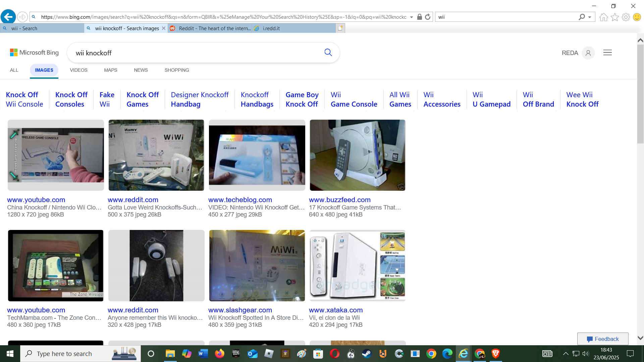Open the WiWi console box thumbnail
This screenshot has height=362, width=644.
[x=156, y=155]
